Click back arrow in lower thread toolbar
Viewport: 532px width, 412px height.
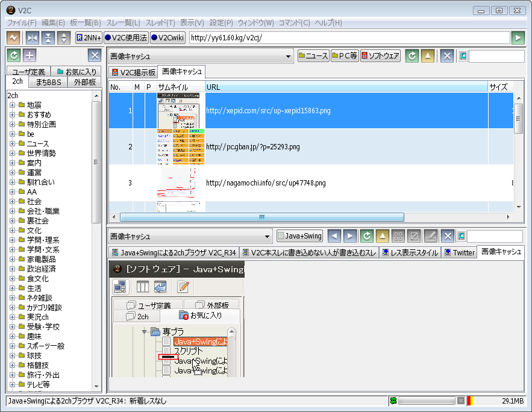[x=334, y=236]
